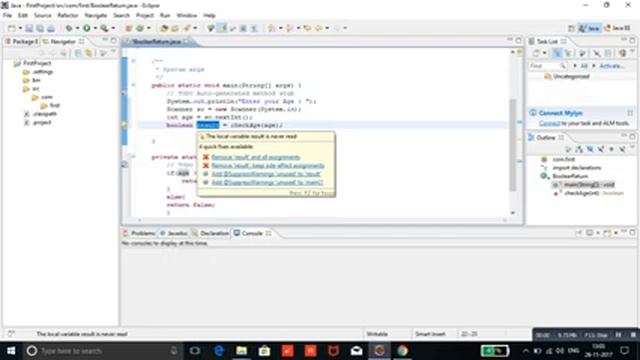Switch to the Java EE perspective

pos(618,28)
